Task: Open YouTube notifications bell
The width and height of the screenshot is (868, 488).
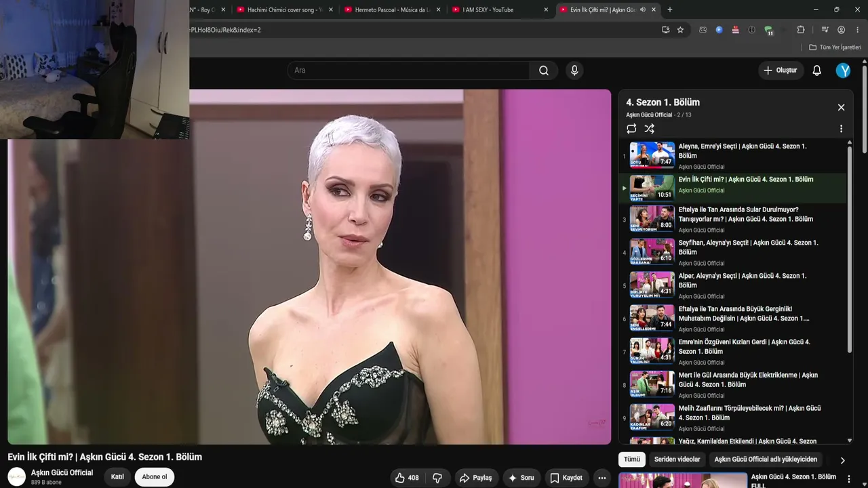Action: [817, 70]
